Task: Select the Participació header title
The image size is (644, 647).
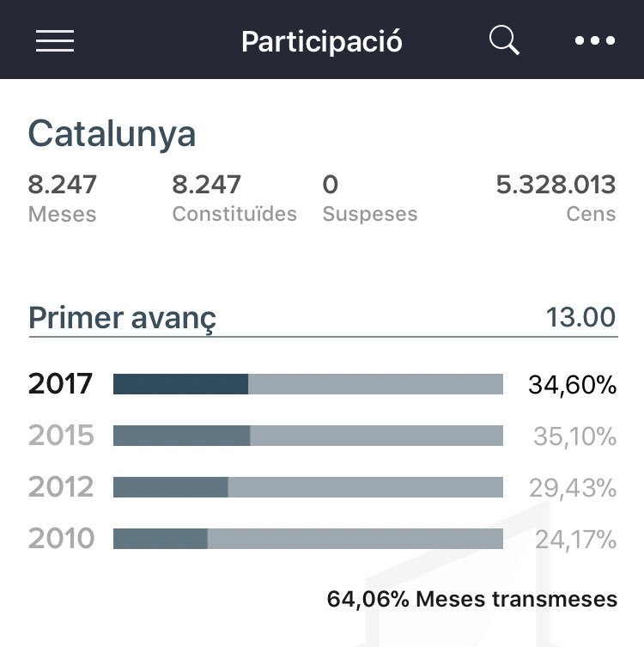Action: pyautogui.click(x=322, y=42)
